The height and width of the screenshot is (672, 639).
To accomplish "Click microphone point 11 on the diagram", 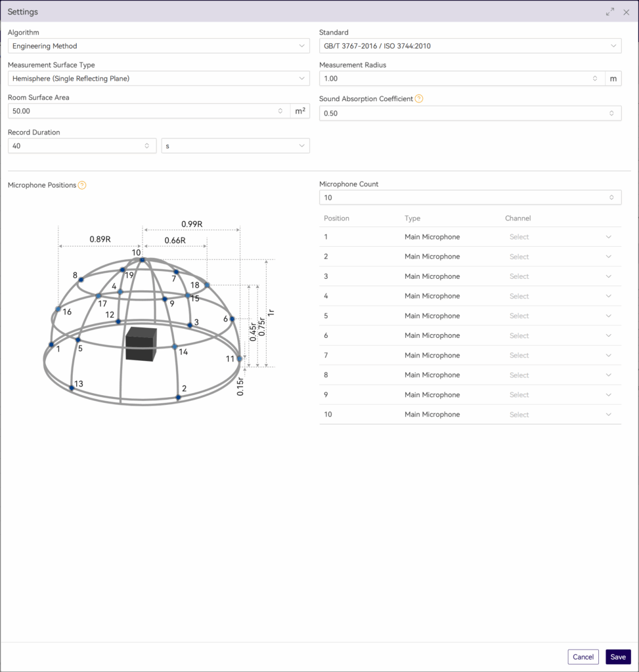I will [x=240, y=359].
